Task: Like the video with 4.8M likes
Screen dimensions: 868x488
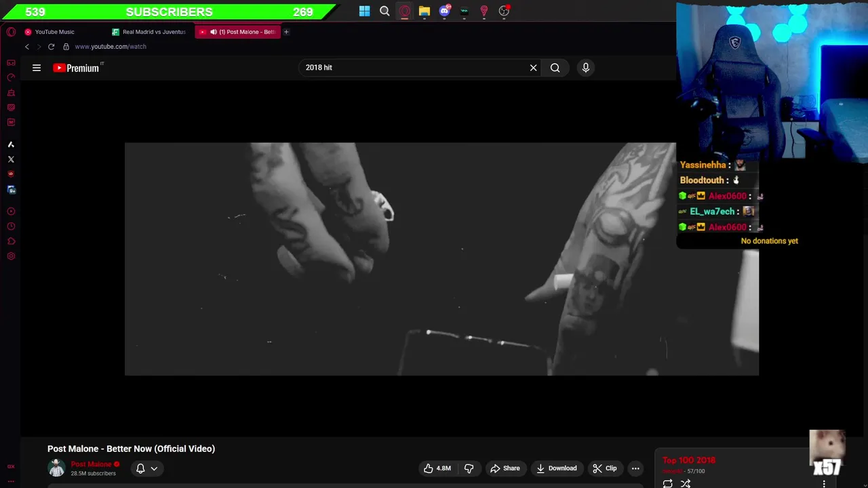Action: pyautogui.click(x=437, y=468)
